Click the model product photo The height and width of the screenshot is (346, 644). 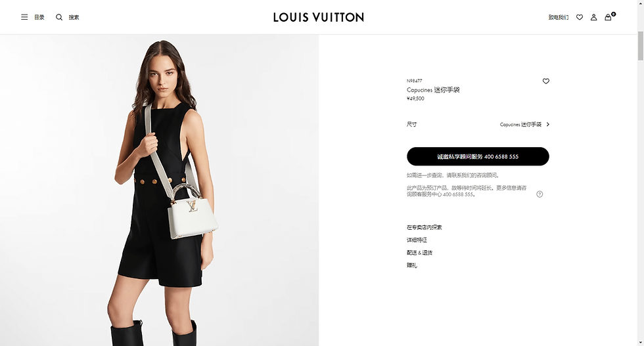tap(159, 190)
